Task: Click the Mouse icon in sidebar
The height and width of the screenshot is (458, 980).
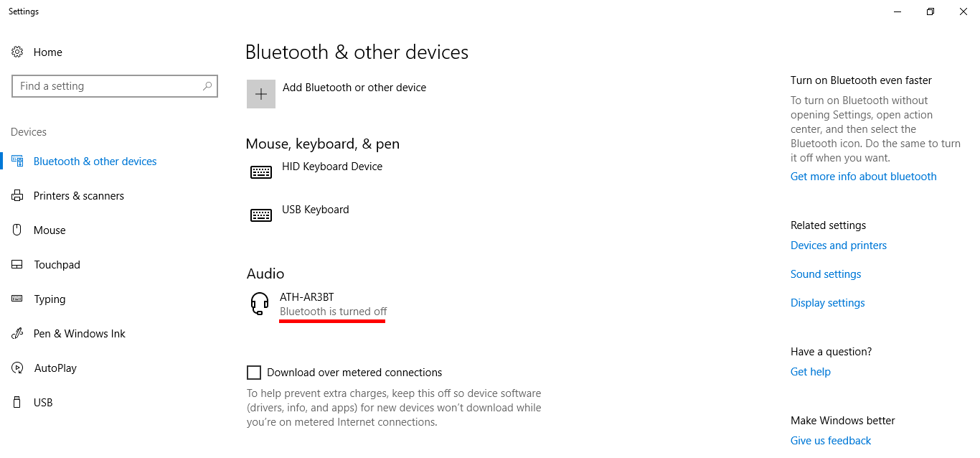Action: coord(17,230)
